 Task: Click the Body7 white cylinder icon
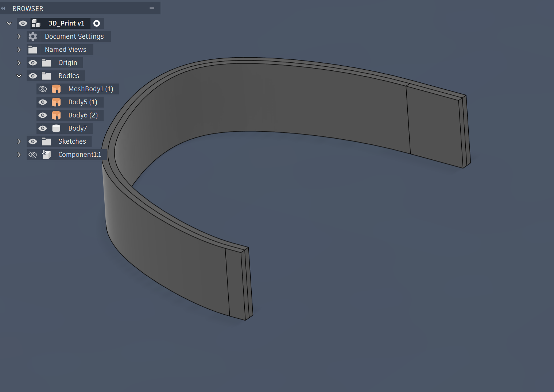[x=56, y=128]
